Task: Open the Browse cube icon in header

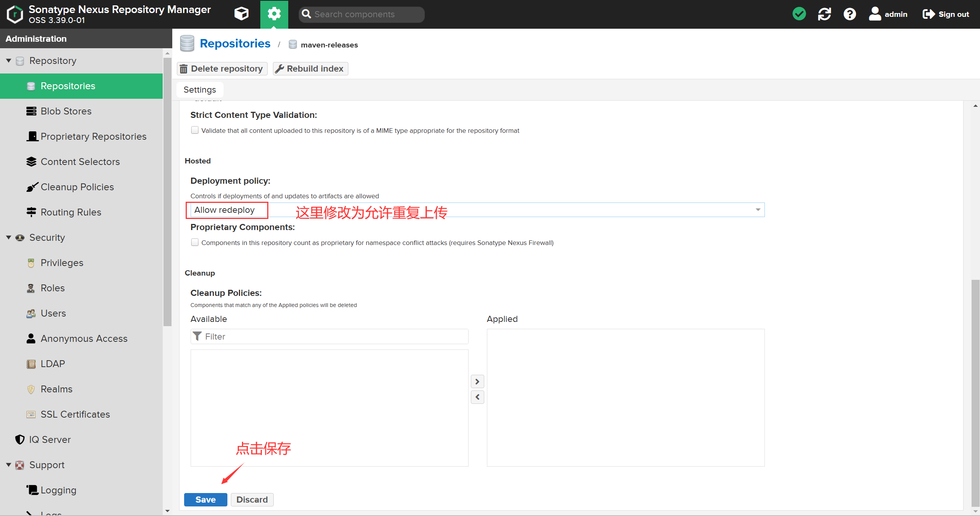Action: [x=241, y=14]
